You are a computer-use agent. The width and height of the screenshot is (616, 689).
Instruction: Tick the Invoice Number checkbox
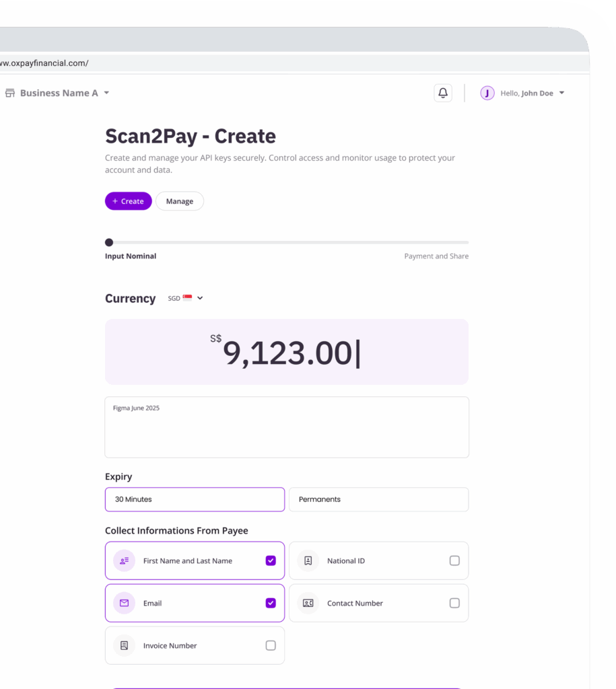point(271,645)
